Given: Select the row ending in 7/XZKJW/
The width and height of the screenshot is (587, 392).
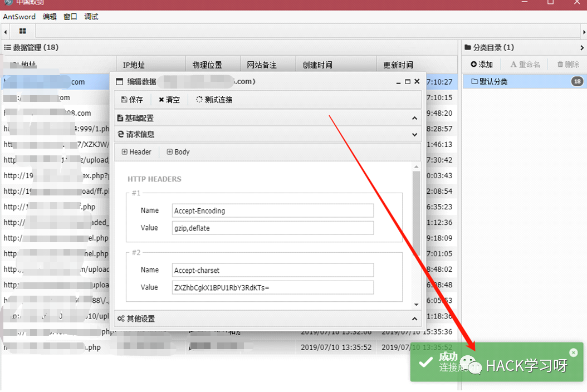Looking at the screenshot, I should (56, 144).
